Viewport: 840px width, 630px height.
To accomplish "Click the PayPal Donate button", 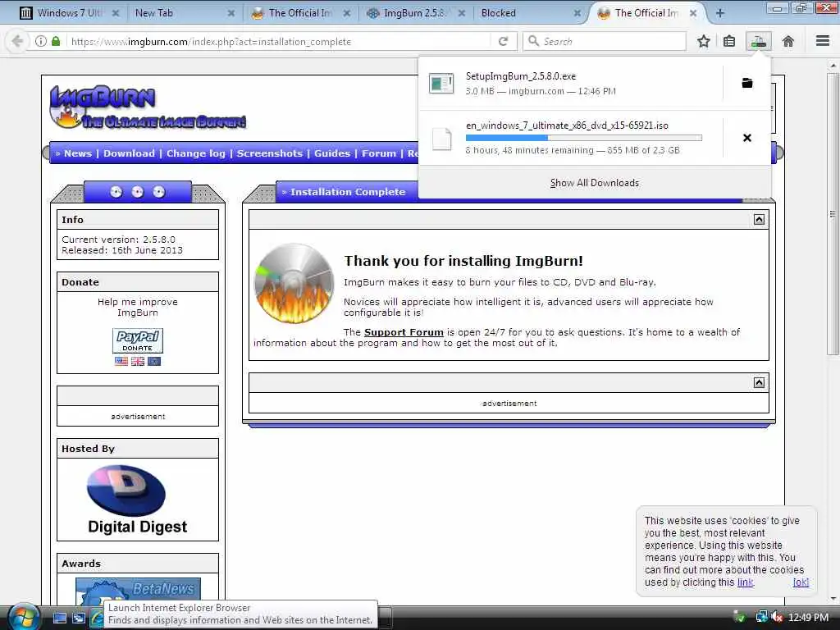I will pyautogui.click(x=138, y=340).
